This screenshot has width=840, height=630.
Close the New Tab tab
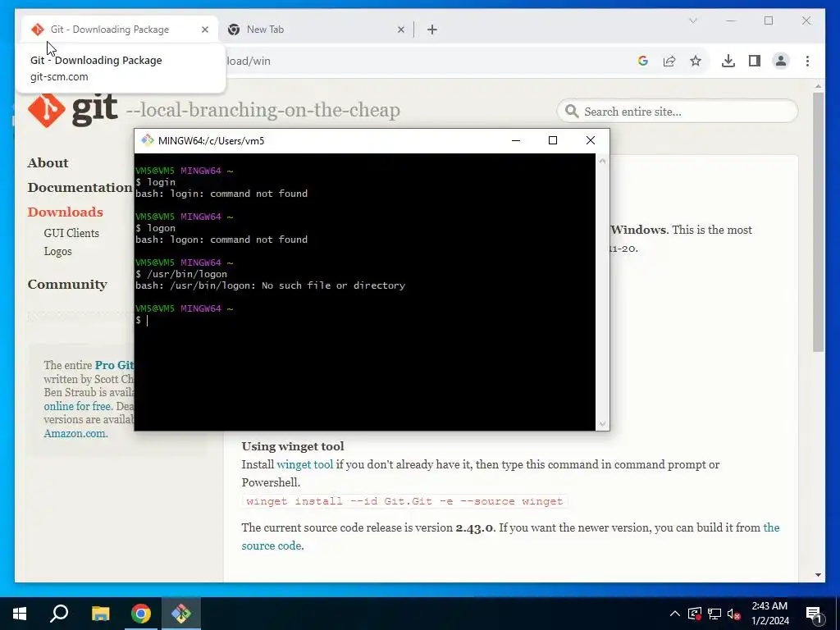coord(400,30)
